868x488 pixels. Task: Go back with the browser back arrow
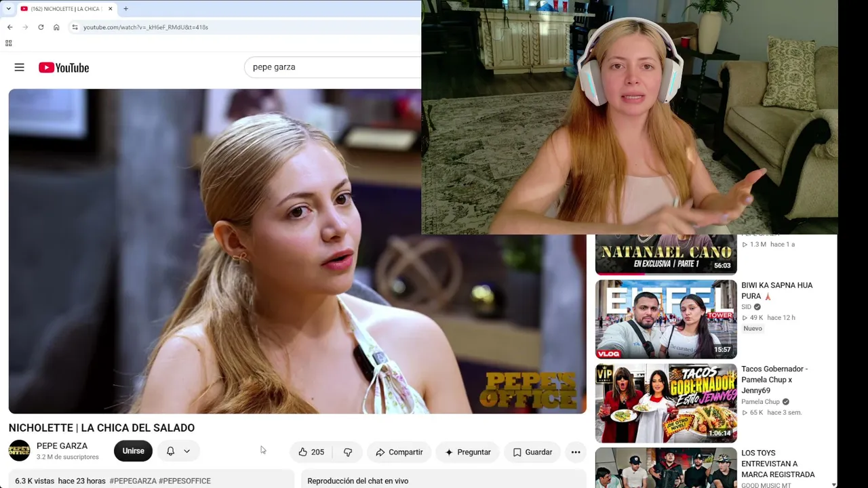click(x=9, y=27)
